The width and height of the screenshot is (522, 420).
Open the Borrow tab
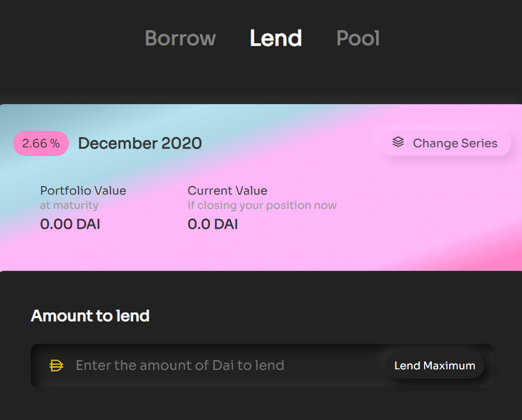[180, 38]
